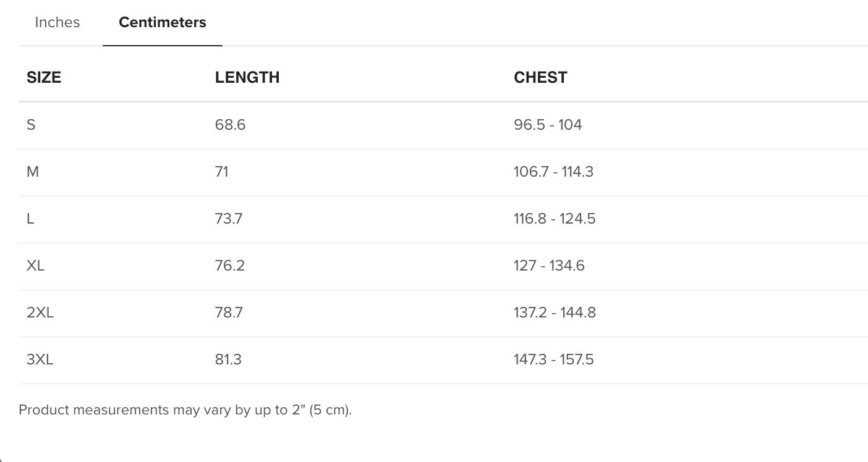Click the product measurements disclaimer text
The width and height of the screenshot is (868, 462).
[x=185, y=410]
